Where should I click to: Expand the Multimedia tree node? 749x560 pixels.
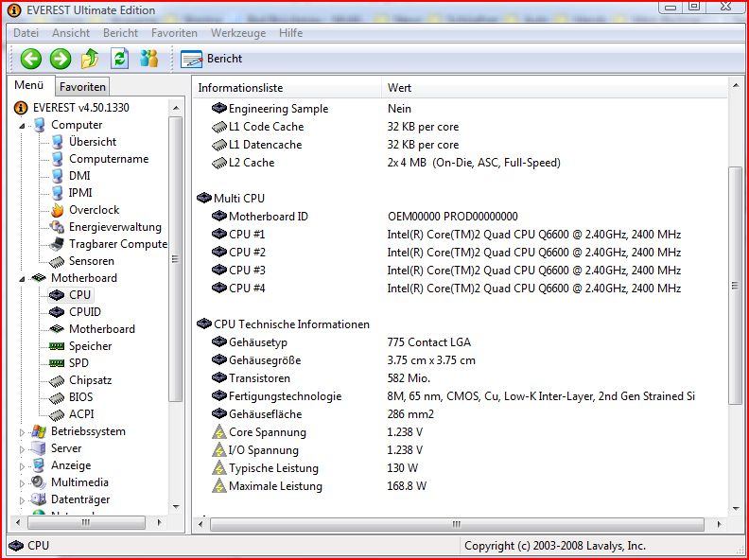point(22,483)
